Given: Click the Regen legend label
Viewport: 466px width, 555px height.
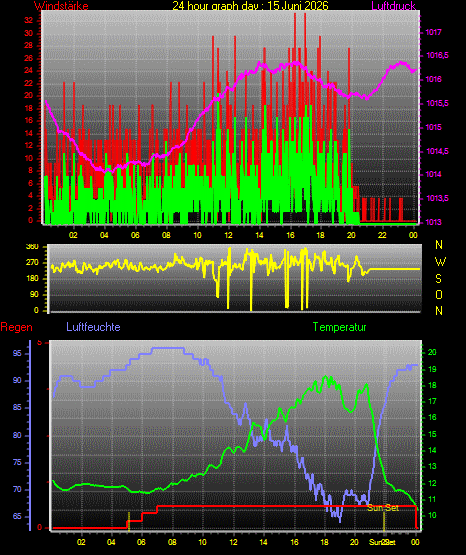Looking at the screenshot, I should 16,327.
